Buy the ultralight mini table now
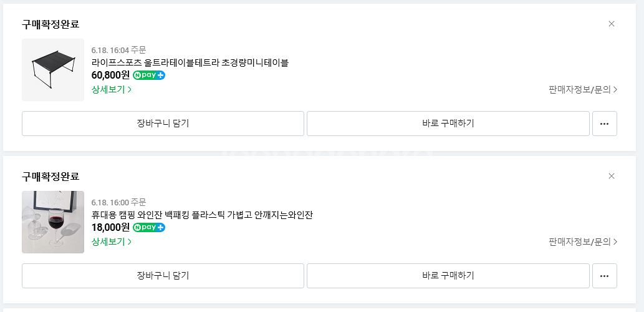The height and width of the screenshot is (312, 644). tap(448, 124)
